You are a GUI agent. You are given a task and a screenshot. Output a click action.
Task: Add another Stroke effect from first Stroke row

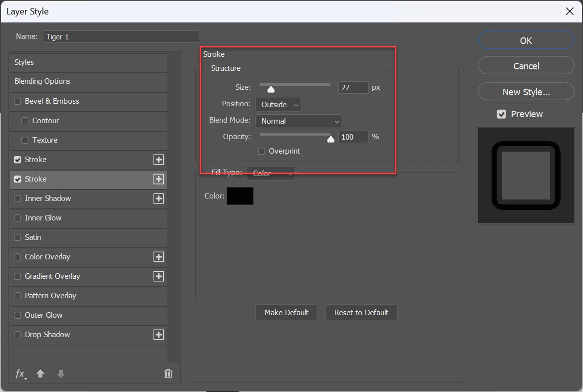[159, 160]
